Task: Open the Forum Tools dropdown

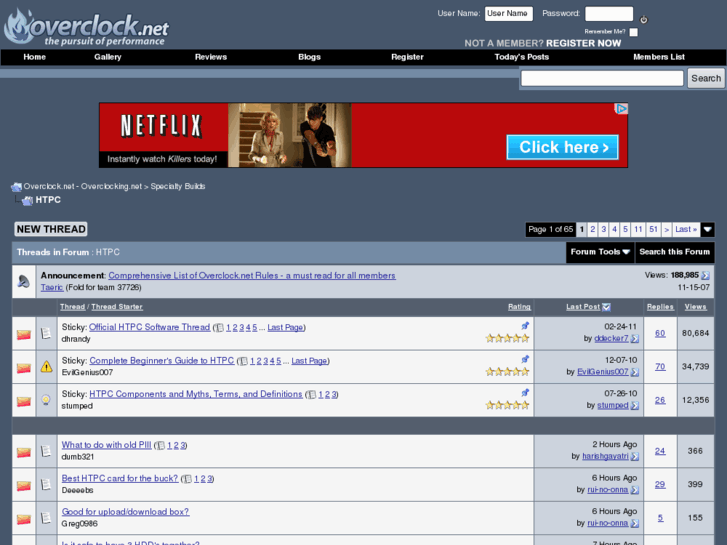Action: (x=600, y=252)
